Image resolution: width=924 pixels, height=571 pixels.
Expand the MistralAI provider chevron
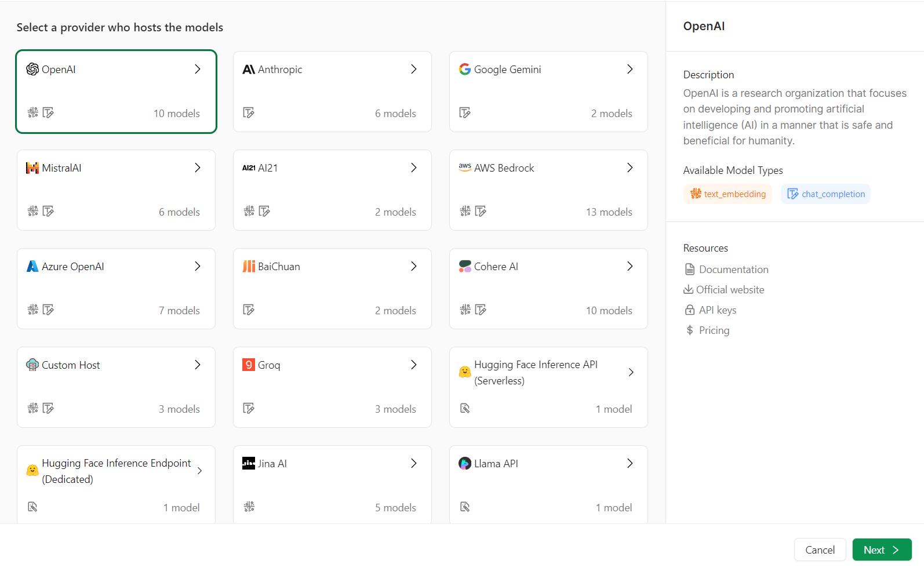point(198,168)
